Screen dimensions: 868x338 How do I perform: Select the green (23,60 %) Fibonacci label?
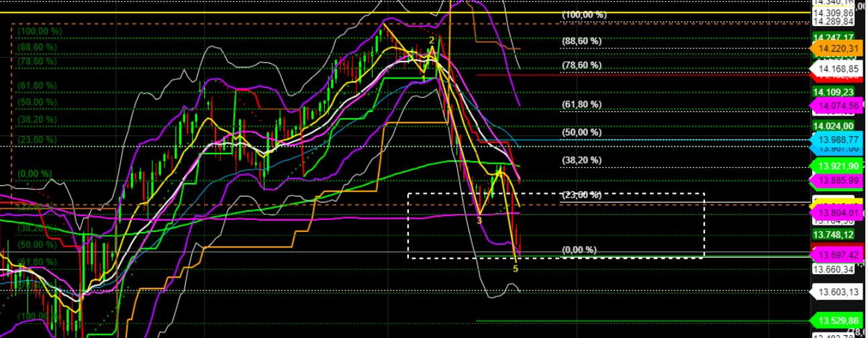pos(38,139)
